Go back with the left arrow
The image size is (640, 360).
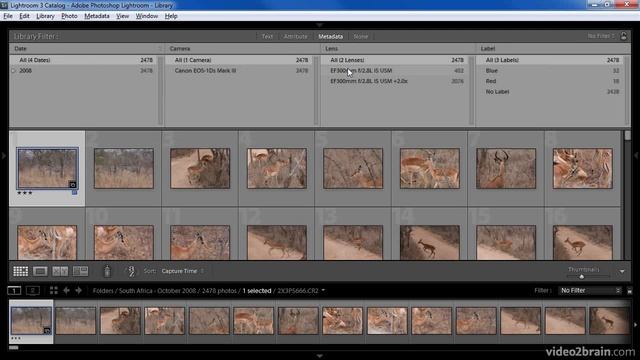(67, 291)
